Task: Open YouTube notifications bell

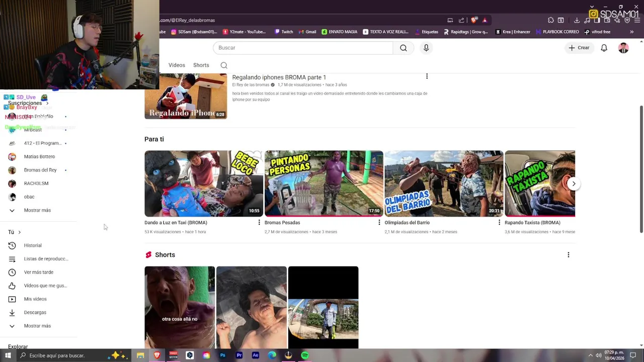Action: pos(604,48)
